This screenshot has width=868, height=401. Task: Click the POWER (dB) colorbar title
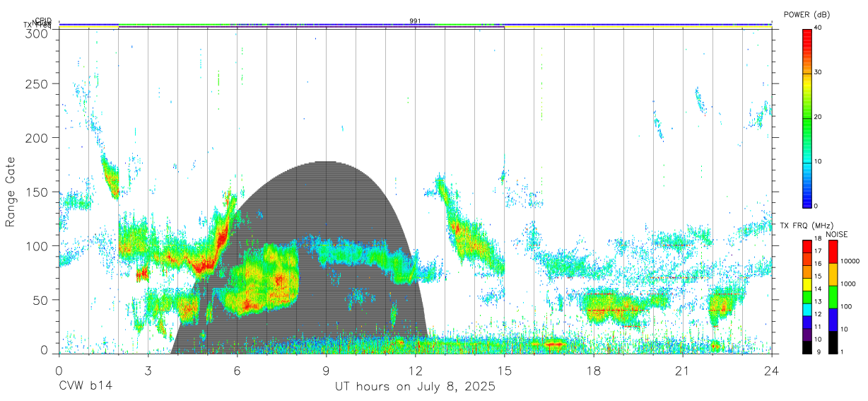807,14
